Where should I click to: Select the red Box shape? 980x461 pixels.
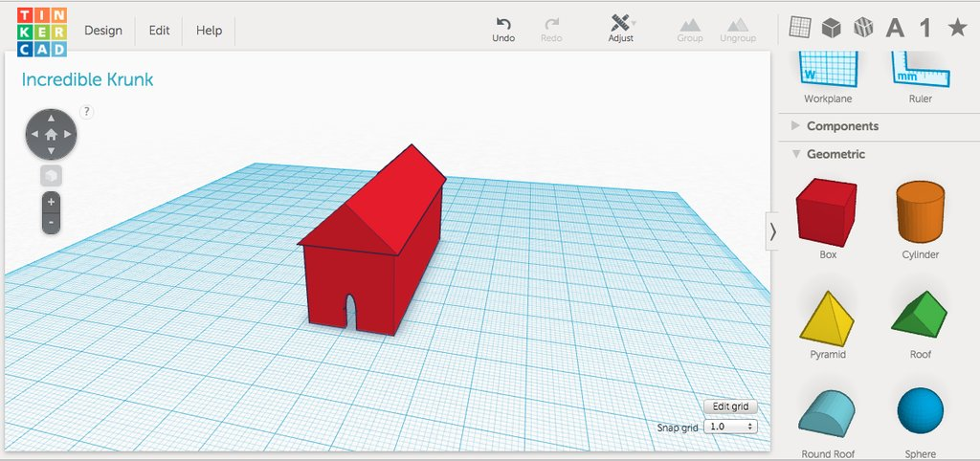(827, 211)
